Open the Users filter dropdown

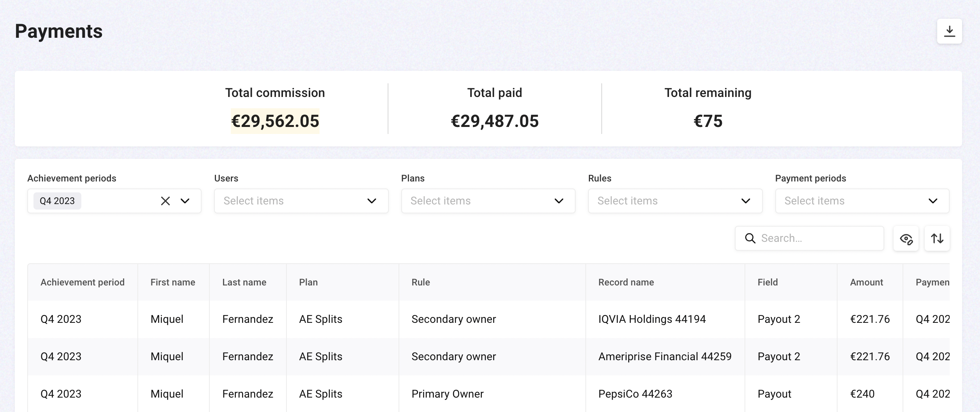pyautogui.click(x=301, y=201)
